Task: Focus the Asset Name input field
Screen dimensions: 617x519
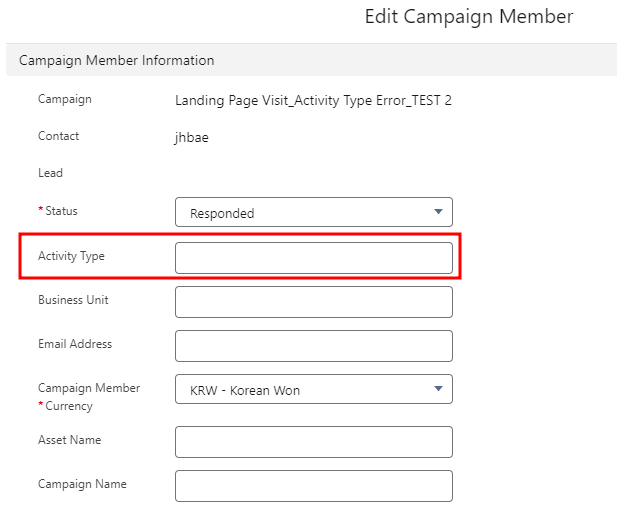Action: coord(314,442)
